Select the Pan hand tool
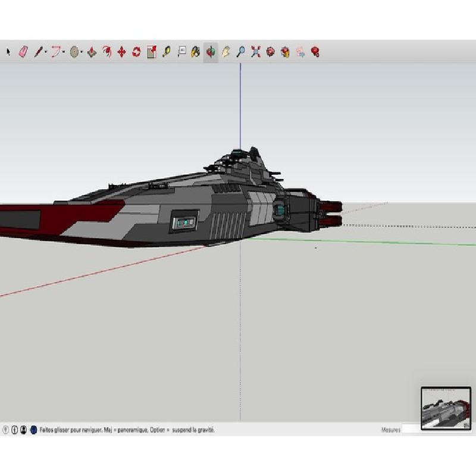The height and width of the screenshot is (476, 476). click(x=226, y=52)
